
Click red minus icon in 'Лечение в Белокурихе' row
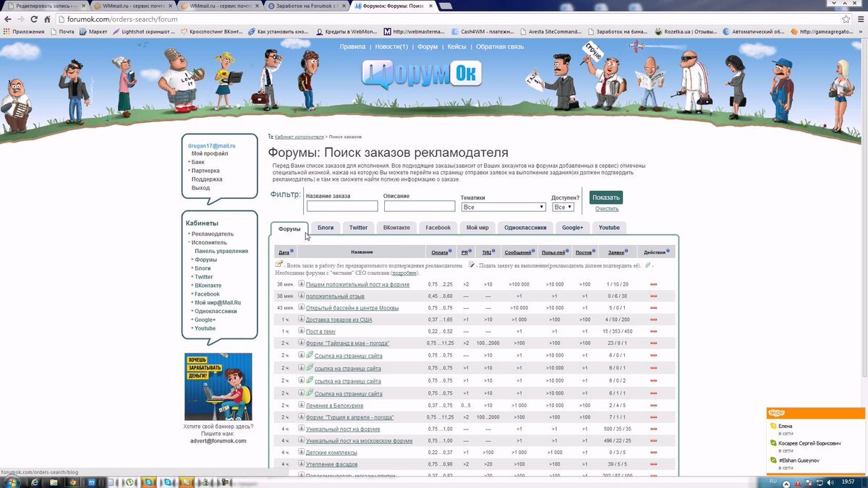tap(653, 406)
